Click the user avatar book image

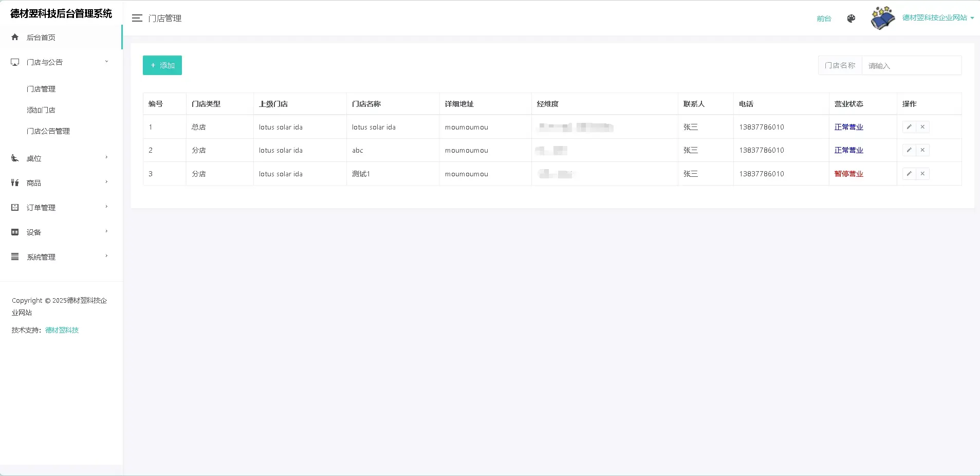coord(882,18)
